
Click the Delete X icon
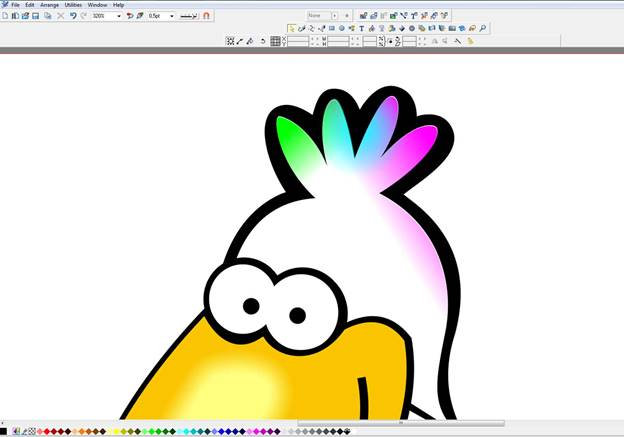[60, 16]
